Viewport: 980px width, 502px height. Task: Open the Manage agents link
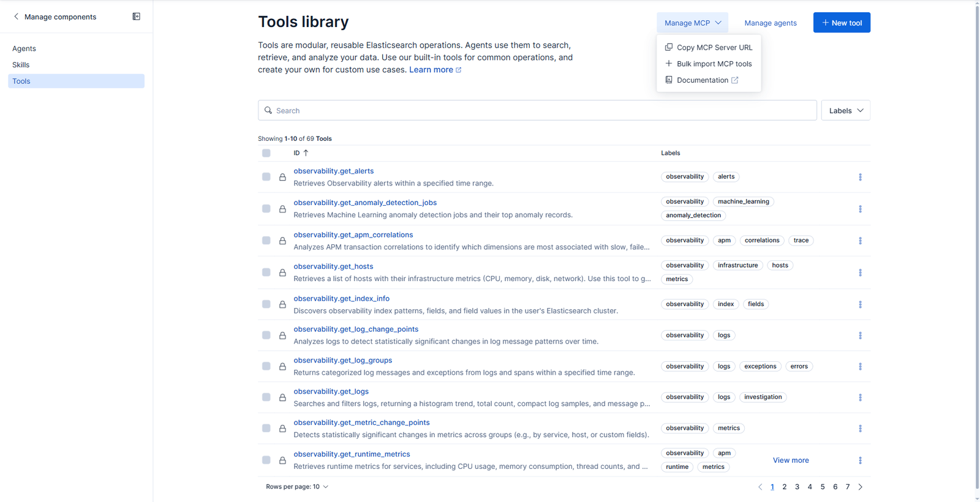pyautogui.click(x=771, y=23)
